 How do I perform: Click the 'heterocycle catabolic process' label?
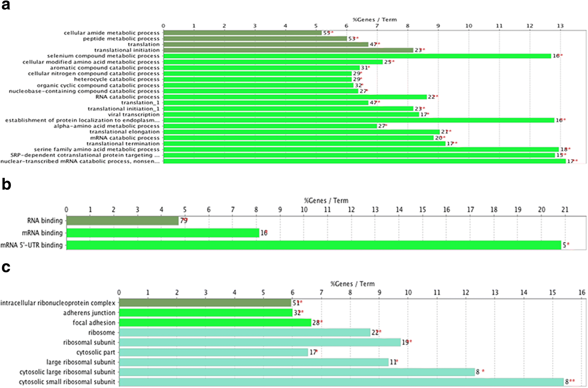117,79
